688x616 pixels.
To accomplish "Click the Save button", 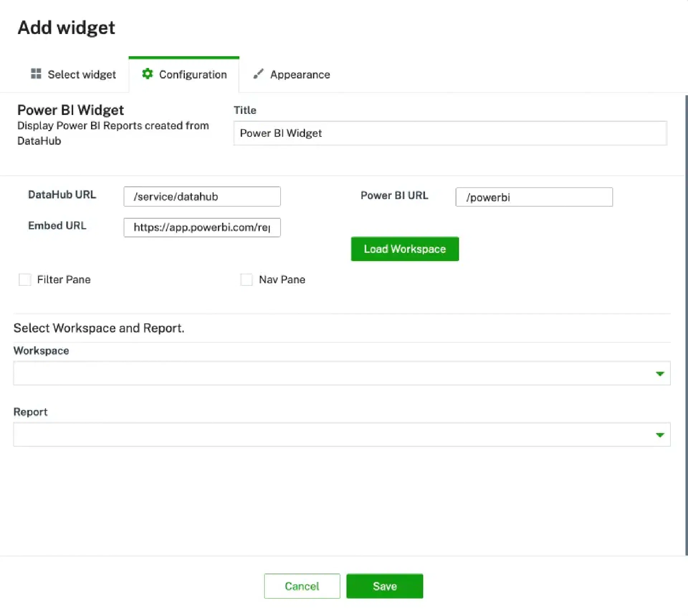I will pos(384,586).
